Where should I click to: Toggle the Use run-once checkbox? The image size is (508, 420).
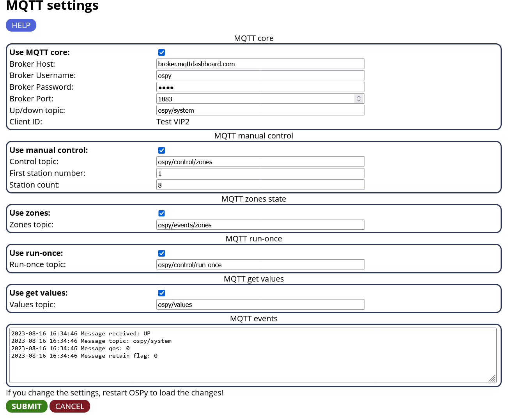[162, 253]
